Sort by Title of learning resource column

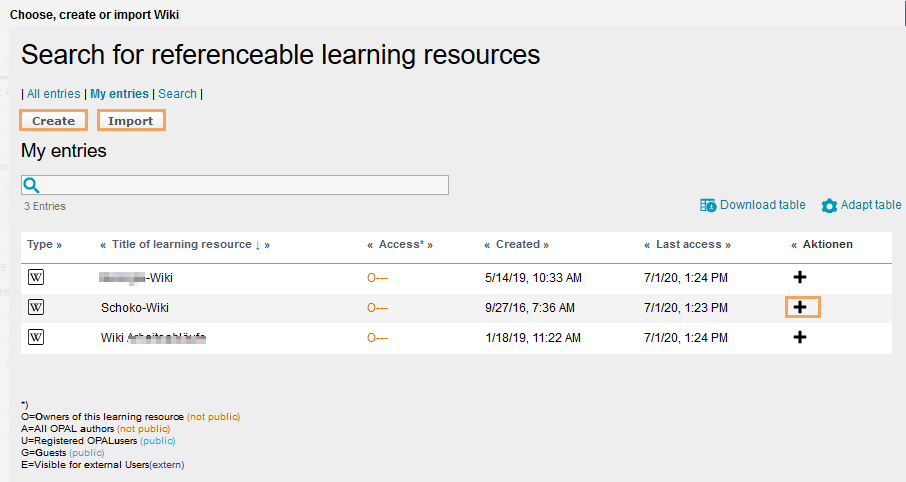pyautogui.click(x=182, y=244)
